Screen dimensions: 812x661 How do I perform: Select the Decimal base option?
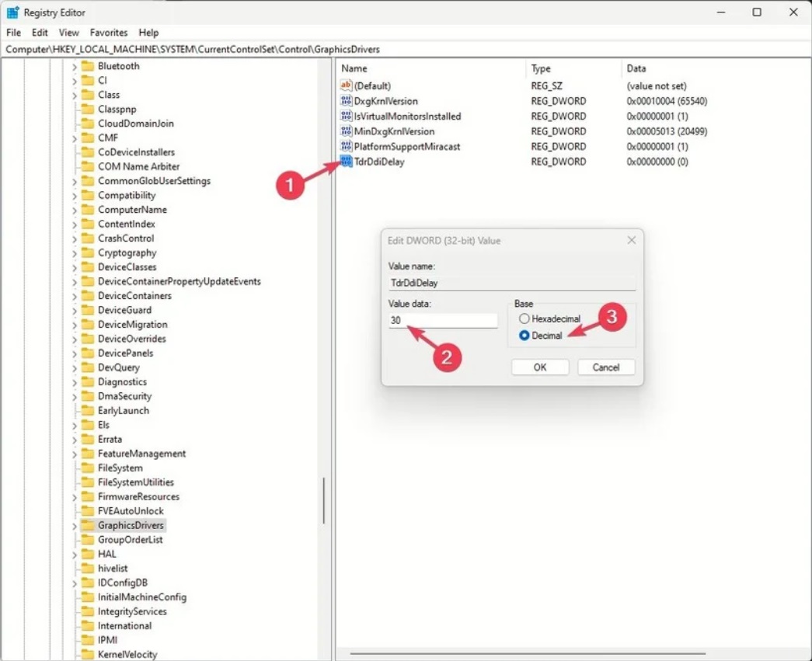click(526, 334)
